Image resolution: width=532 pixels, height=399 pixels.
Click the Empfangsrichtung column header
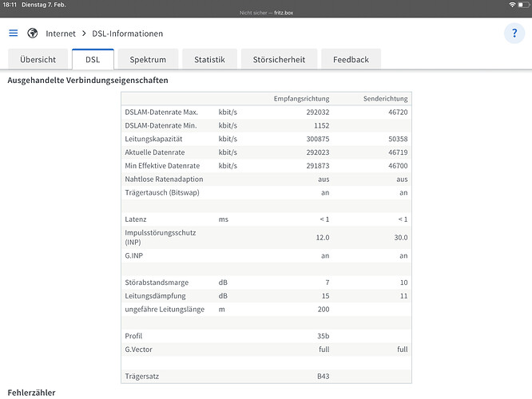[x=301, y=99]
